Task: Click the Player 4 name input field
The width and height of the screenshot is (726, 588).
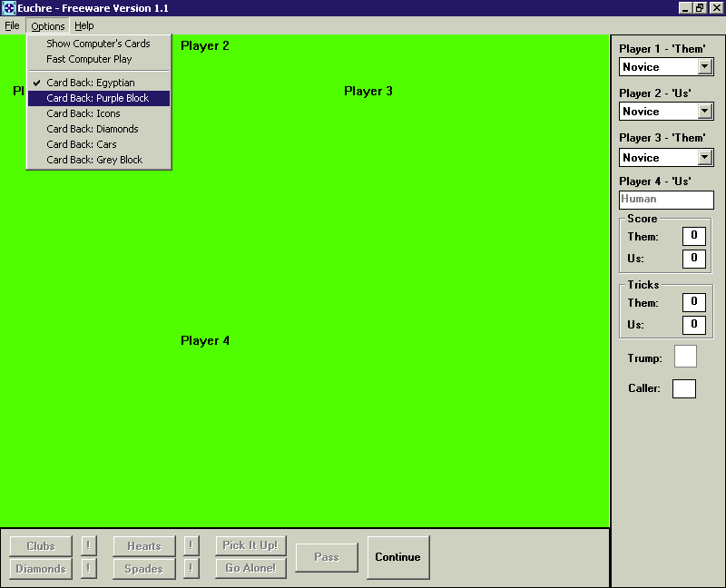Action: 666,200
